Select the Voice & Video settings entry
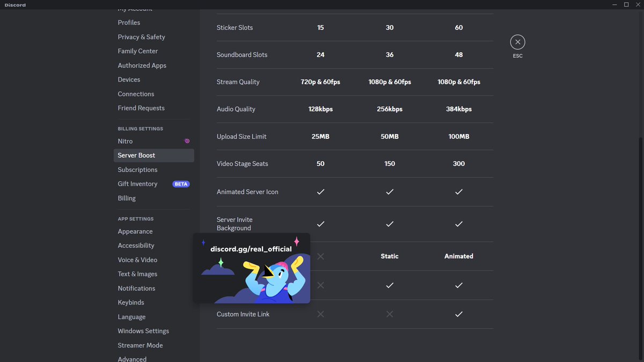 (137, 260)
